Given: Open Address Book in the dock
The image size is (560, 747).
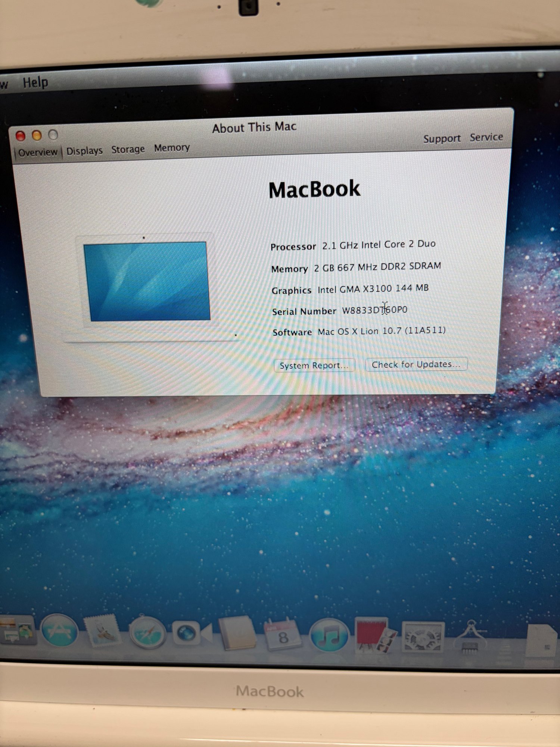Looking at the screenshot, I should (x=237, y=634).
